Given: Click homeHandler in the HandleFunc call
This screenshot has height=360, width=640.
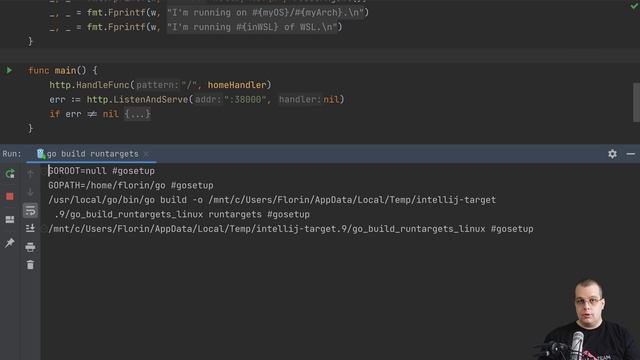Looking at the screenshot, I should 237,85.
